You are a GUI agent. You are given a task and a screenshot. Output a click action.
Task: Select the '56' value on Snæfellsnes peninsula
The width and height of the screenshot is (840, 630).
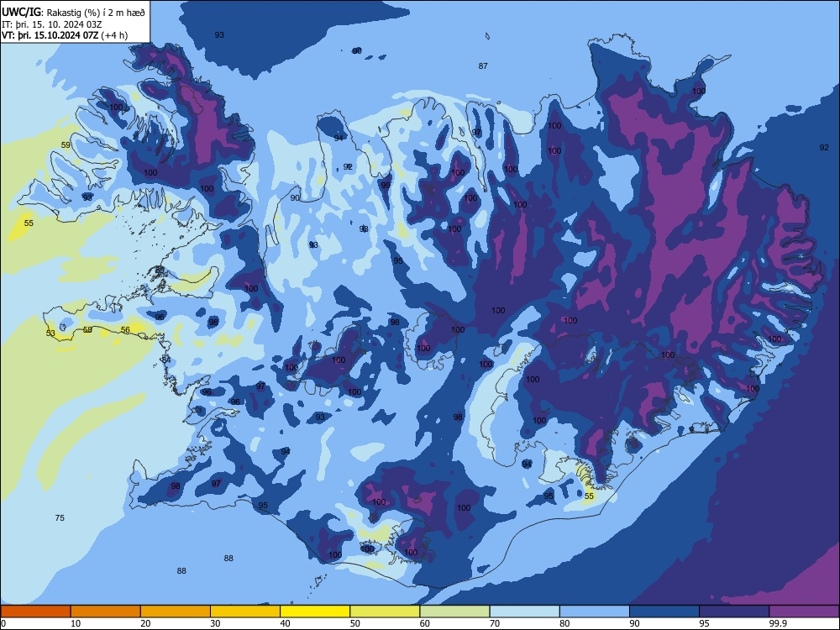125,330
